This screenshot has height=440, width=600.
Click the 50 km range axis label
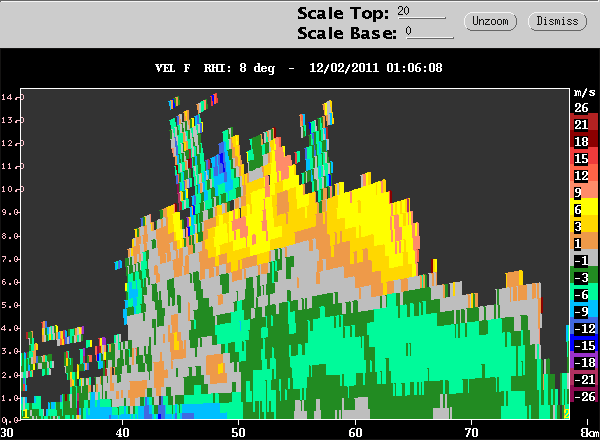coord(238,432)
